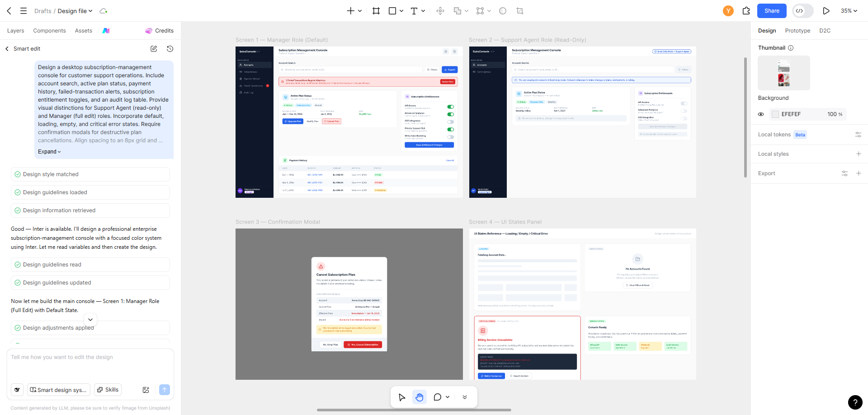Open the 35% zoom dropdown

849,11
